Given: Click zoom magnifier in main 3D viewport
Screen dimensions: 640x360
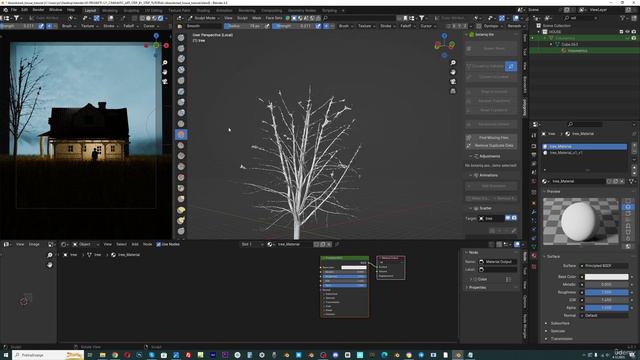Looking at the screenshot, I should pyautogui.click(x=453, y=62).
